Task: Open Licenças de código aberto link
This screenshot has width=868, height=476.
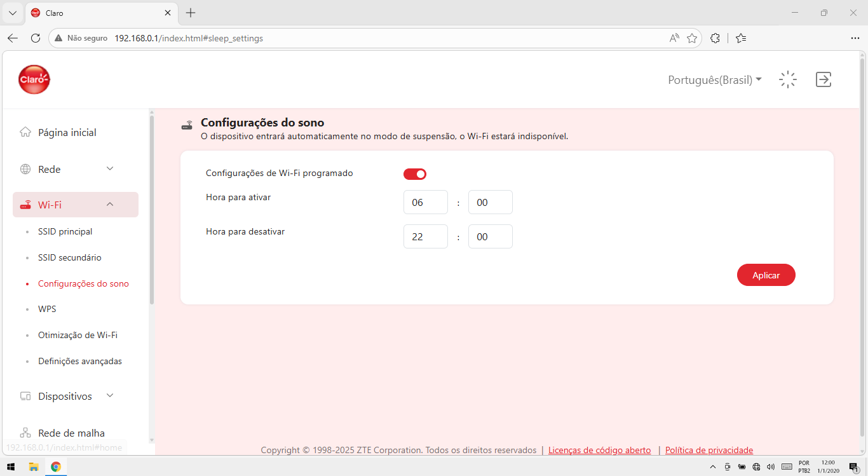Action: pos(599,450)
